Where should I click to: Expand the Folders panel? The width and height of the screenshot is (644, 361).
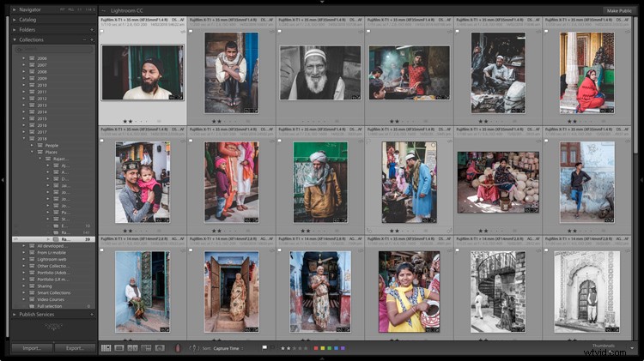click(x=15, y=29)
